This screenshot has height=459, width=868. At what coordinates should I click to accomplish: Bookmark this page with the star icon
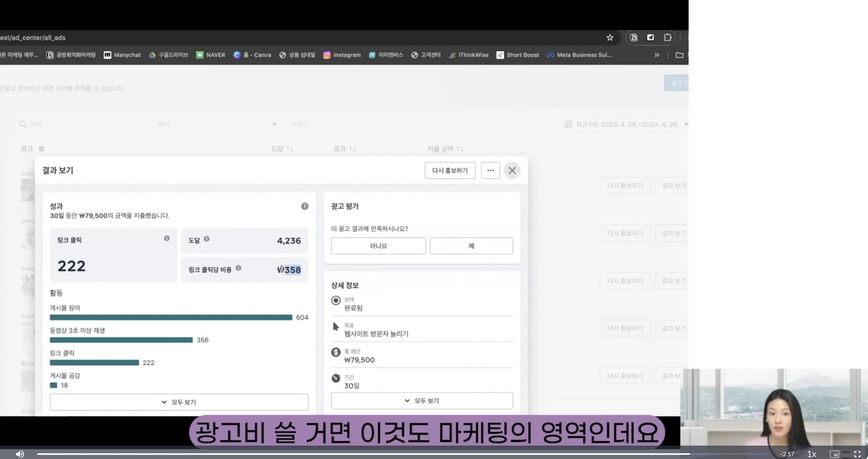[x=610, y=38]
